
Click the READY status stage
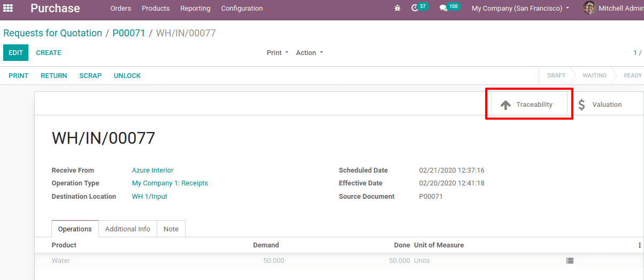pos(633,76)
